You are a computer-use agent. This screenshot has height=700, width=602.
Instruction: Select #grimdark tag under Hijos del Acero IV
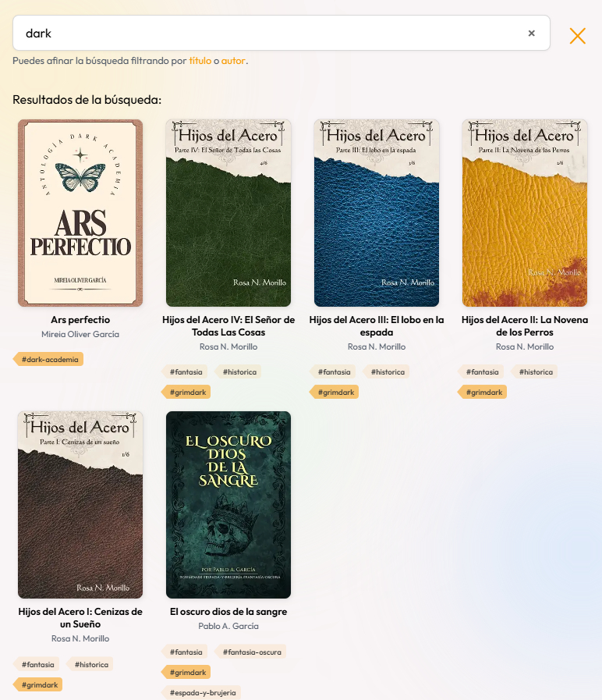tap(186, 393)
